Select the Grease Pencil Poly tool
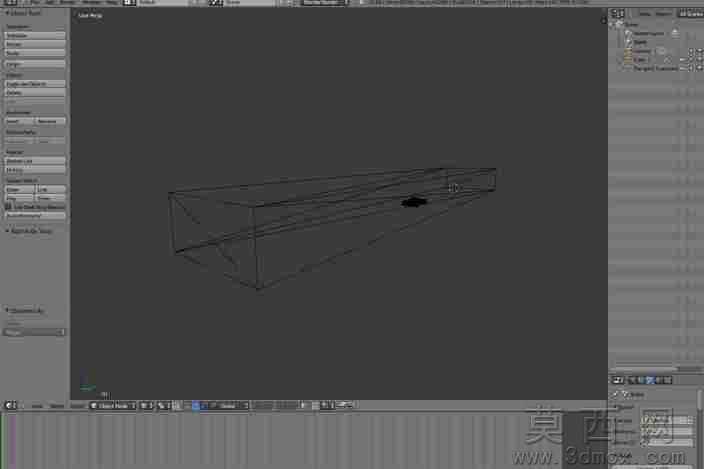The image size is (704, 469). tap(19, 198)
